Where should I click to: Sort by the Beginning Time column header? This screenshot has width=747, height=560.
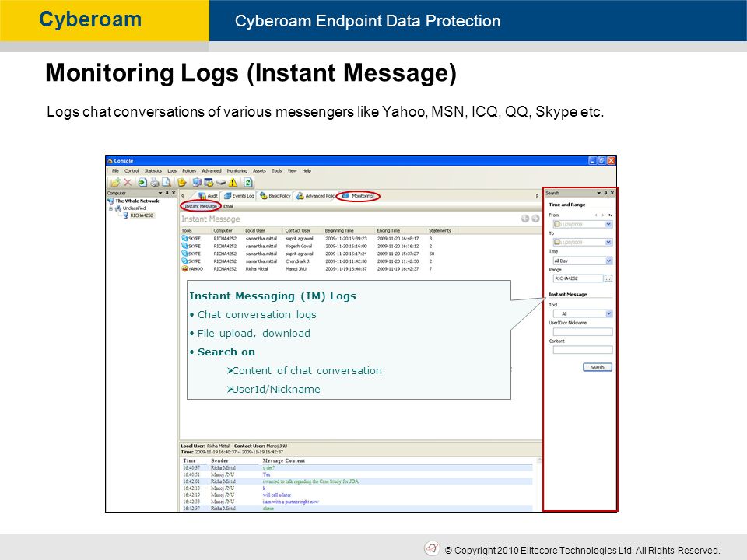349,230
